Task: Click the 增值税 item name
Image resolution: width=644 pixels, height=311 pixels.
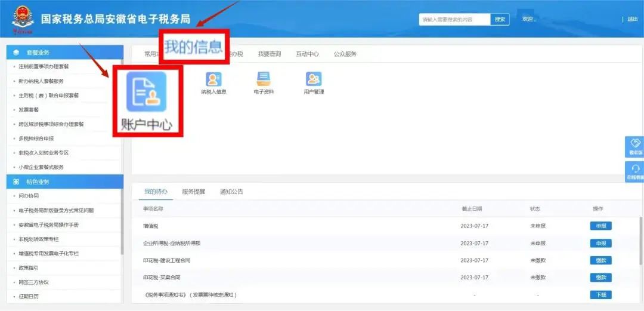Action: click(x=150, y=226)
